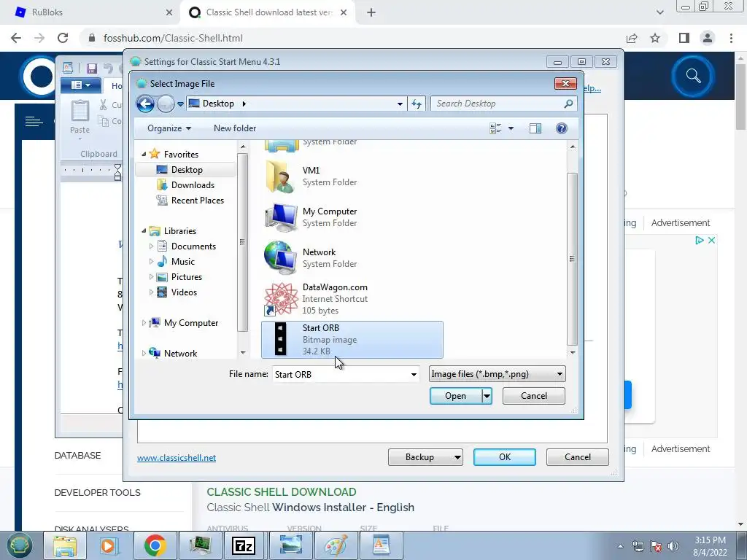
Task: Click the File name text field
Action: pyautogui.click(x=341, y=374)
